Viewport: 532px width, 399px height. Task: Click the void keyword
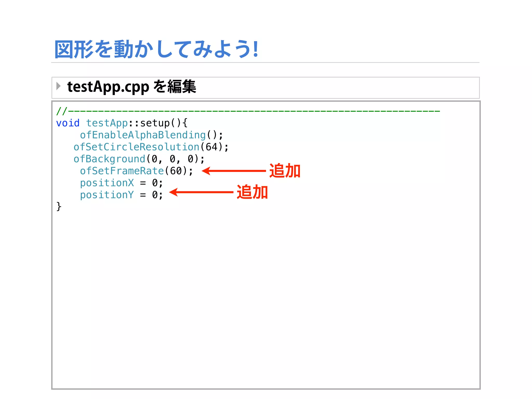[68, 123]
